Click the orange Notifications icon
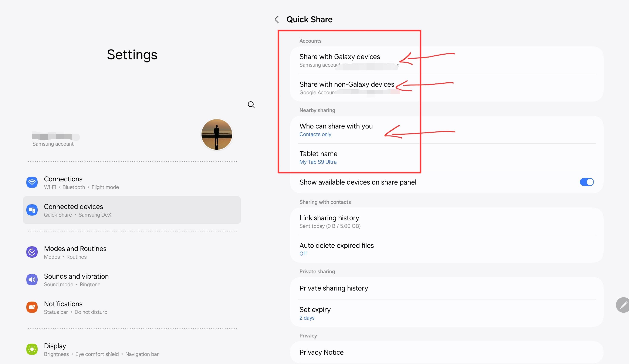The image size is (629, 364). tap(32, 307)
